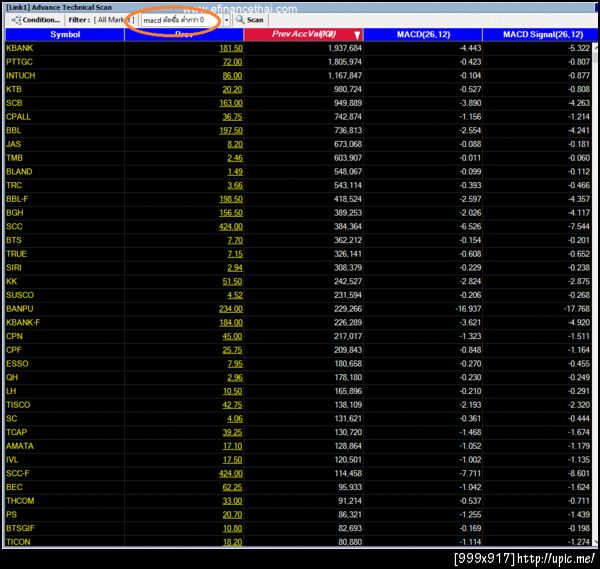Open the 45.00 price link for CPN
Screen dimensions: 600x569
(232, 337)
